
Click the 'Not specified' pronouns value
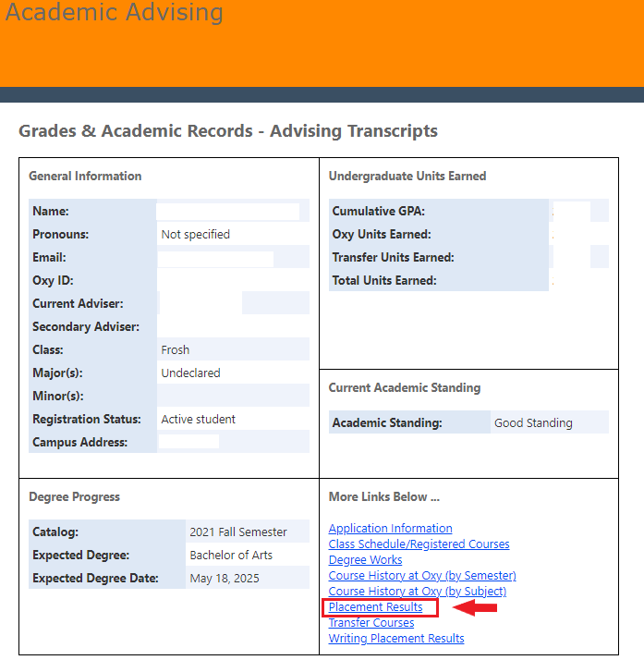pos(196,235)
